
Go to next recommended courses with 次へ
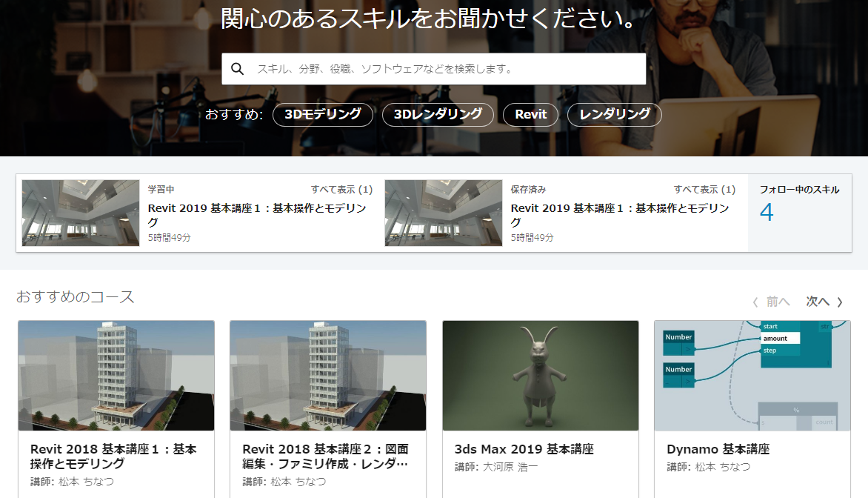pyautogui.click(x=824, y=302)
